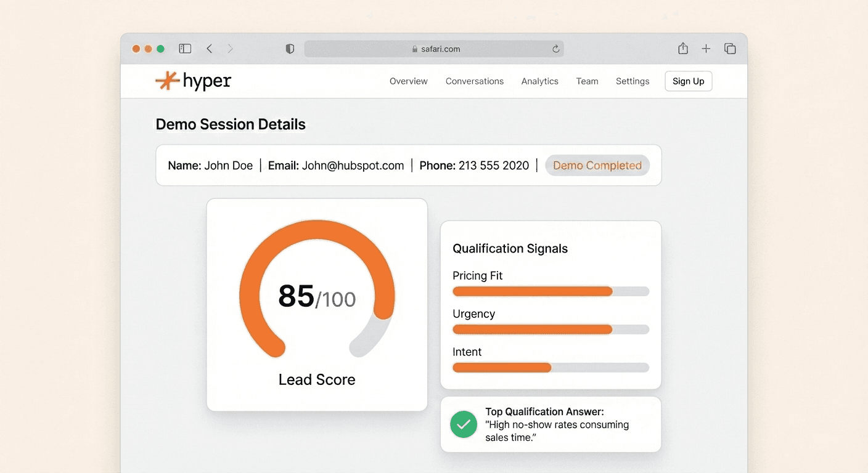Click the hyper logo

tap(193, 81)
